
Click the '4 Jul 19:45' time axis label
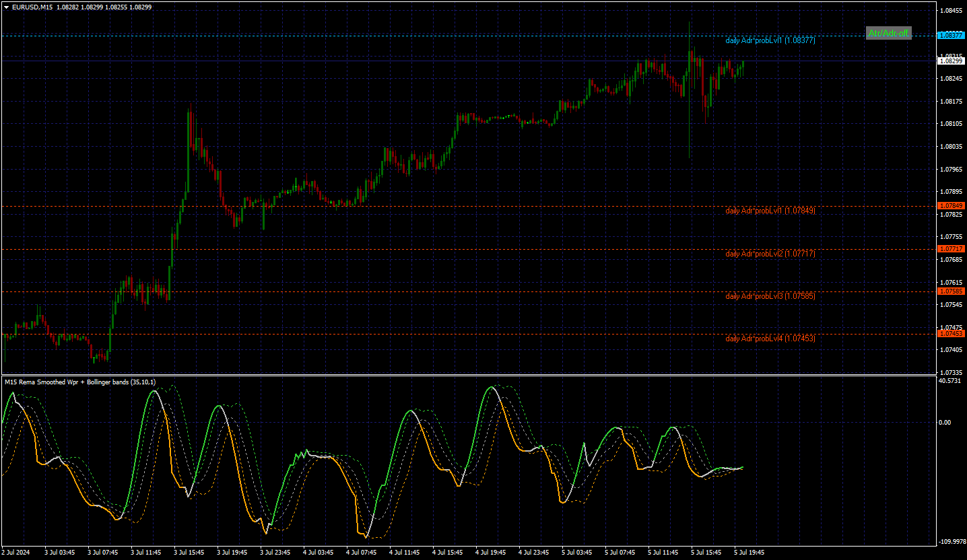[491, 553]
